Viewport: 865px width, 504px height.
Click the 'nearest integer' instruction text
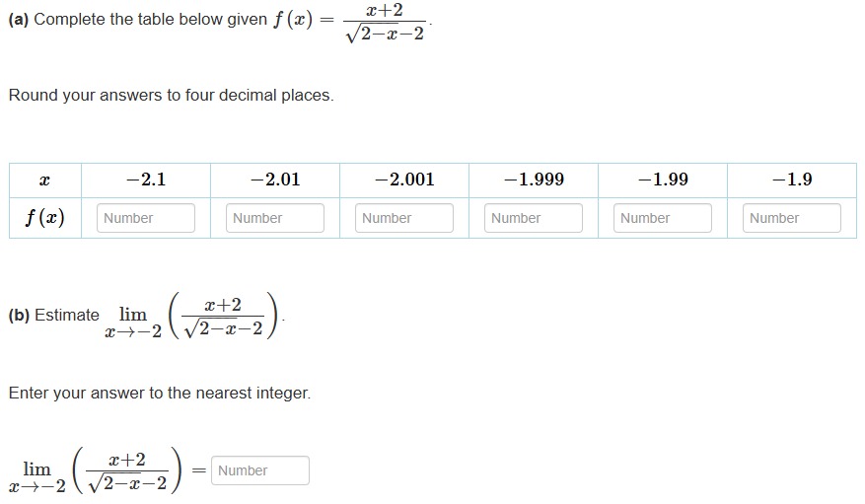(x=160, y=393)
